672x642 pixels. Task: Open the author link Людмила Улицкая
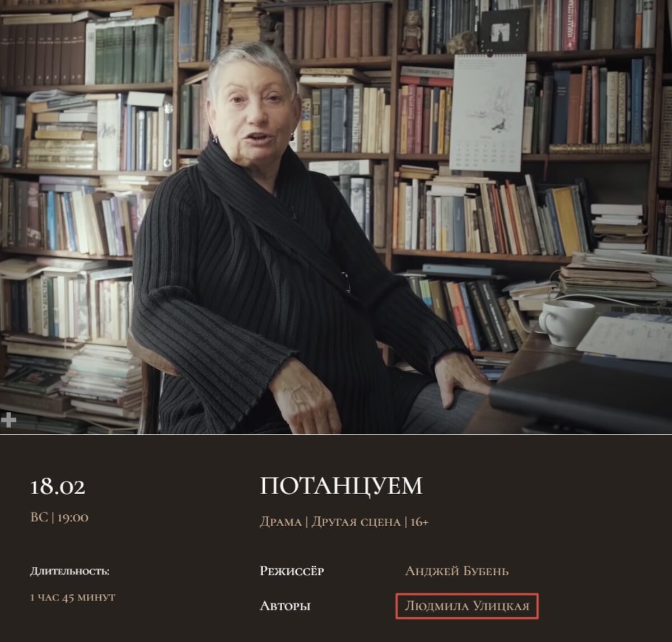tap(467, 606)
